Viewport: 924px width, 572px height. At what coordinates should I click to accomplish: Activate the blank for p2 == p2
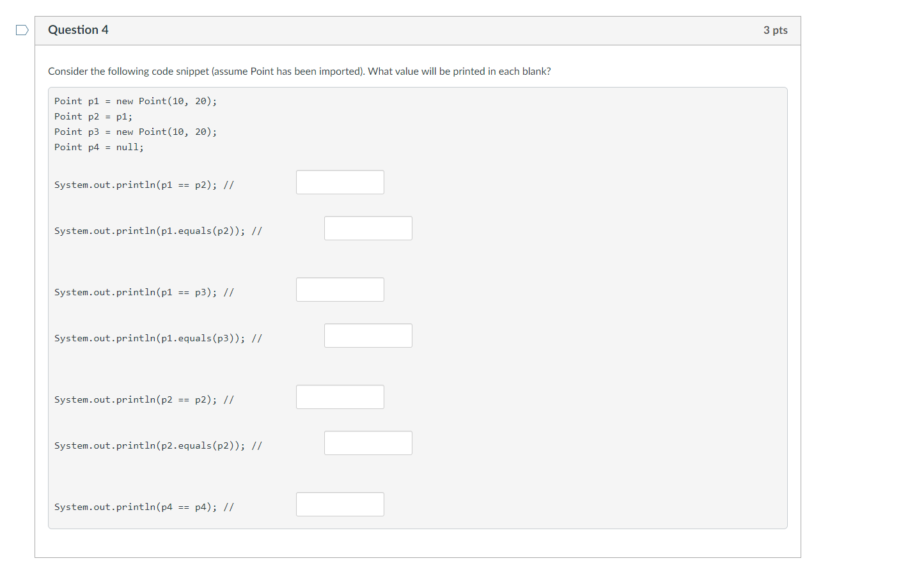pyautogui.click(x=340, y=397)
